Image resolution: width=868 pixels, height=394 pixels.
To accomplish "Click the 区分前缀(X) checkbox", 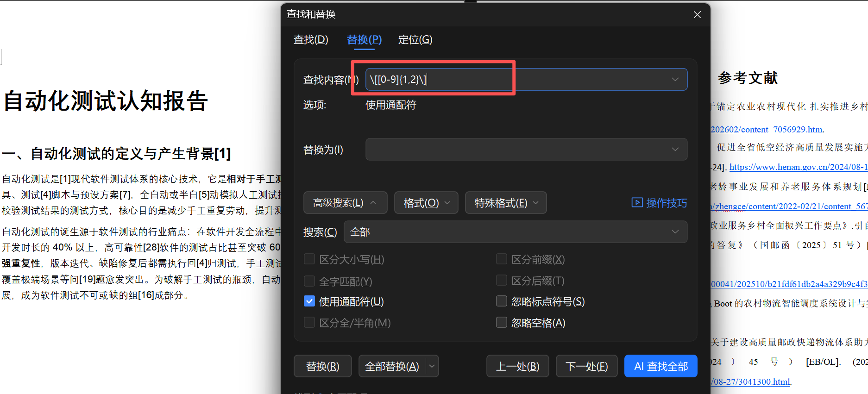I will (x=502, y=259).
